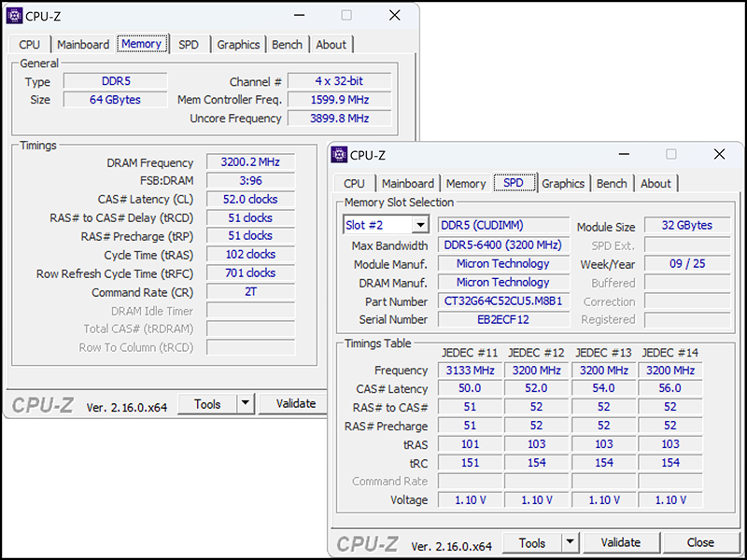Image resolution: width=747 pixels, height=560 pixels.
Task: Click the 51 clocks tRCD value
Action: 250,217
